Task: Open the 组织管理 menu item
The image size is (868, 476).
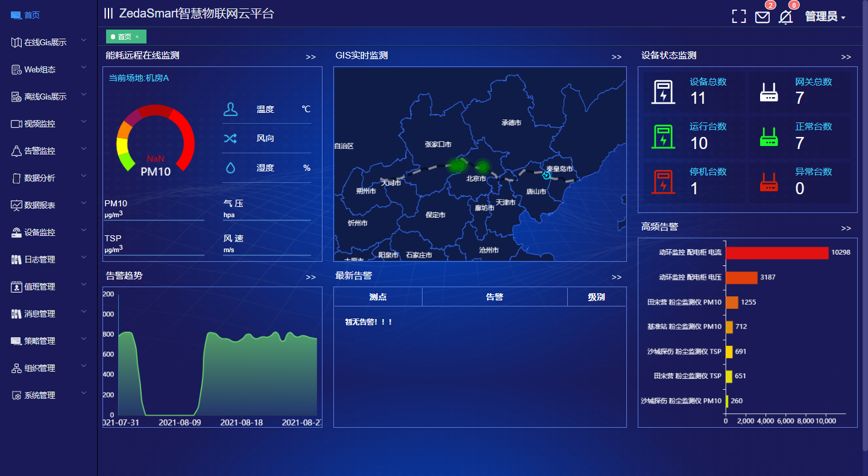Action: pyautogui.click(x=48, y=368)
